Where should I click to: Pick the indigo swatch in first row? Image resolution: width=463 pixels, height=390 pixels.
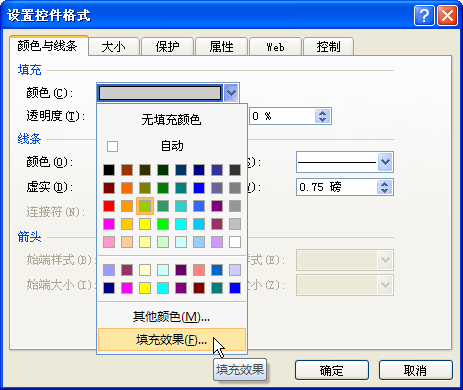[x=217, y=170]
